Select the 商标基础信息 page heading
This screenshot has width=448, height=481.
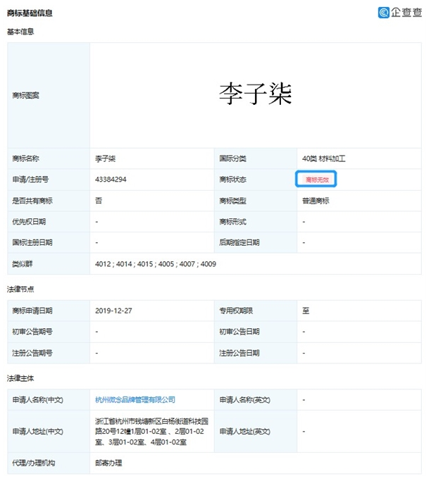[30, 13]
